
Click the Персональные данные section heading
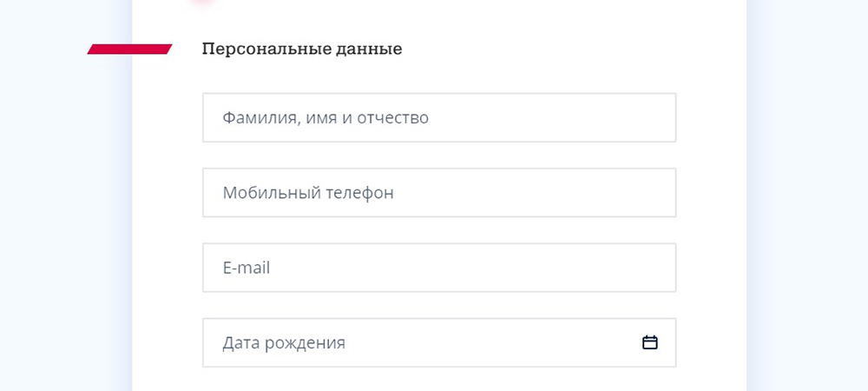click(x=302, y=50)
